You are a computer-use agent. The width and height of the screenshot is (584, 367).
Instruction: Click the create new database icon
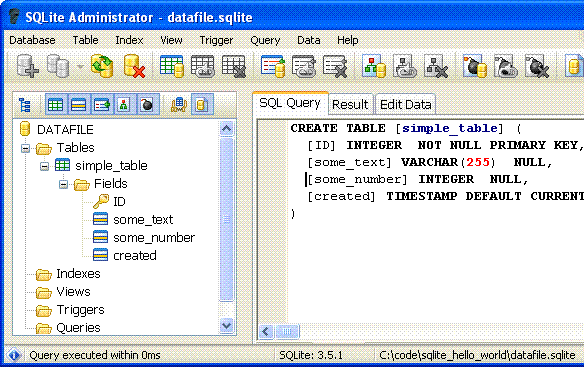[x=27, y=66]
